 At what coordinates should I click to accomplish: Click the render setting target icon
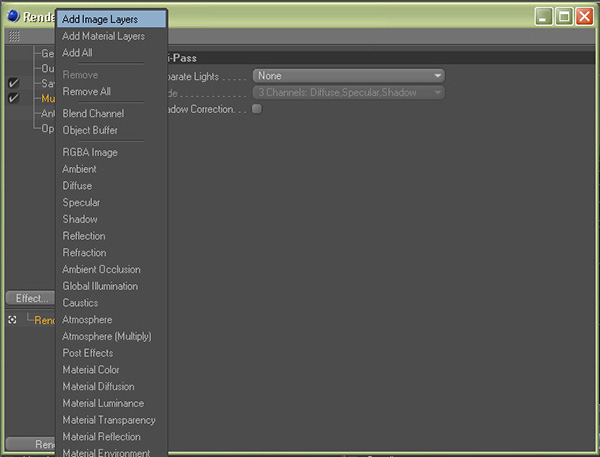point(12,320)
